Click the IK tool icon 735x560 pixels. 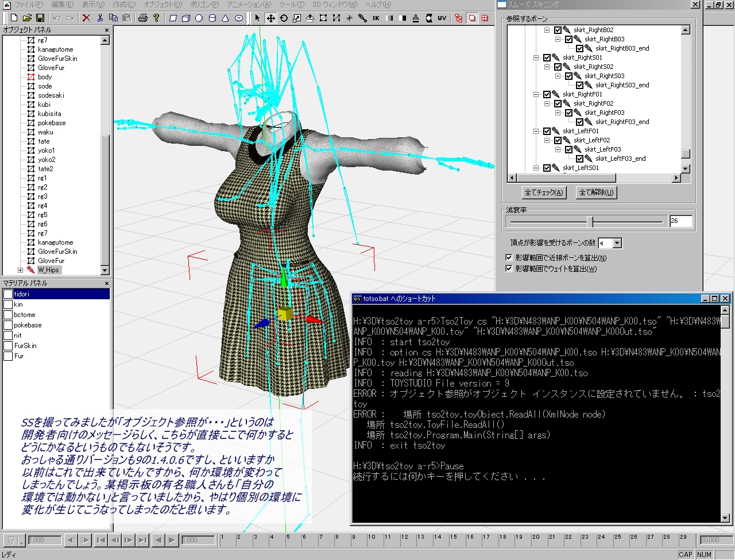coord(376,18)
